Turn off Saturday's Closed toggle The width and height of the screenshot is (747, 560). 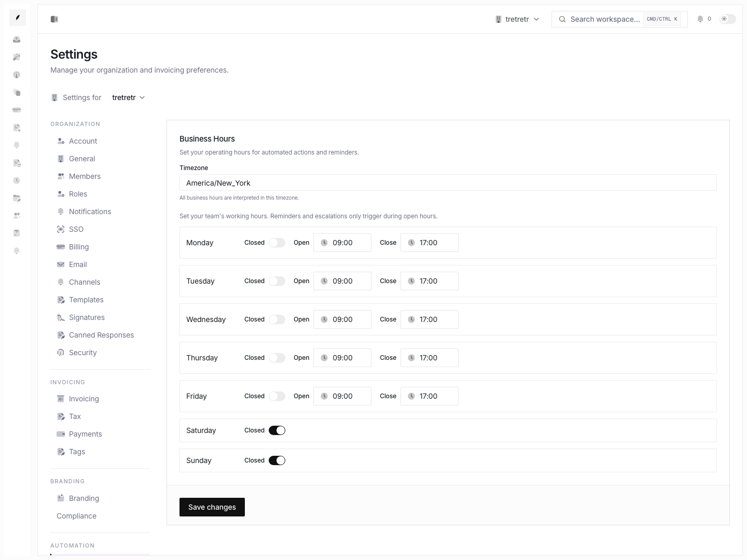pos(277,430)
